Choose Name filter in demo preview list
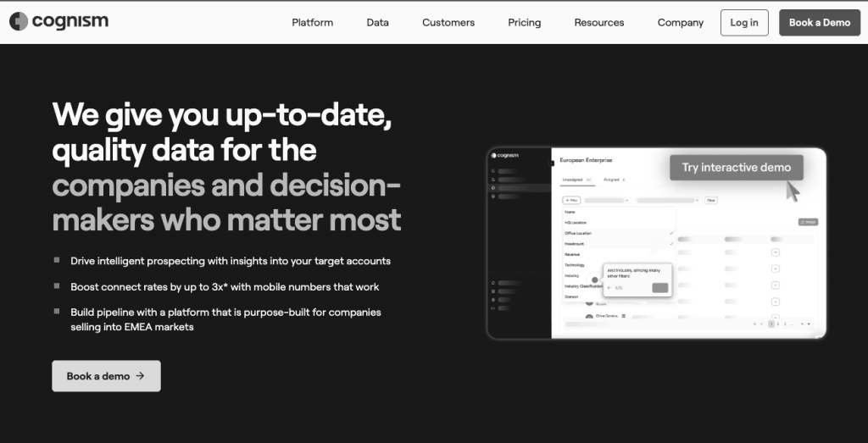The height and width of the screenshot is (443, 868). click(x=570, y=212)
